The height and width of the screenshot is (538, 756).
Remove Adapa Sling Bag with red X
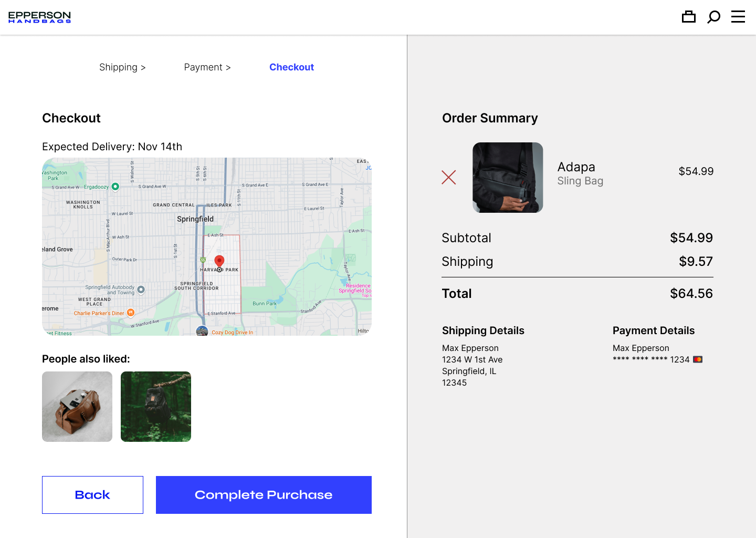449,177
